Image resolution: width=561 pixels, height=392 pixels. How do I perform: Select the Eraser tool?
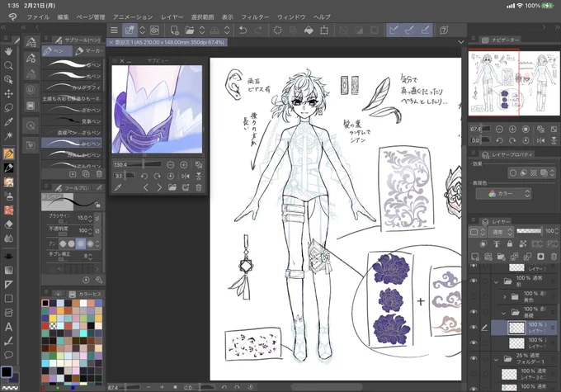(x=8, y=224)
